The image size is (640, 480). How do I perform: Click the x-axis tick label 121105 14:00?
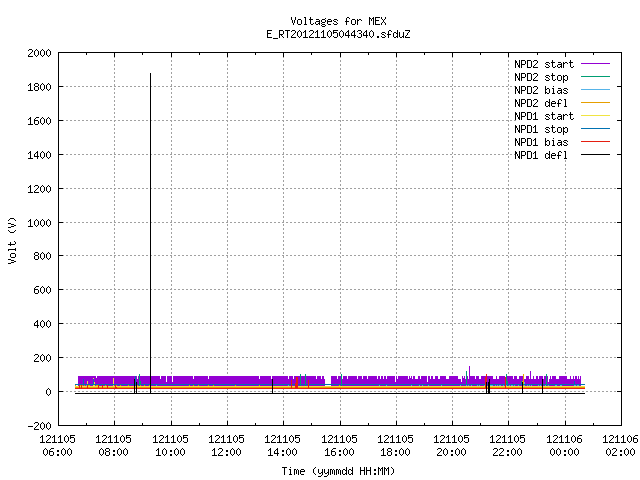pyautogui.click(x=282, y=446)
